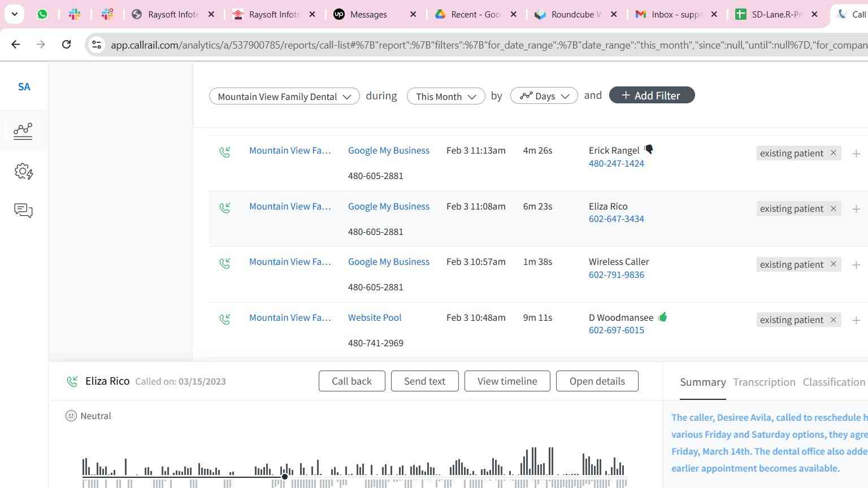Click the 6m 23s call duration

pyautogui.click(x=537, y=206)
